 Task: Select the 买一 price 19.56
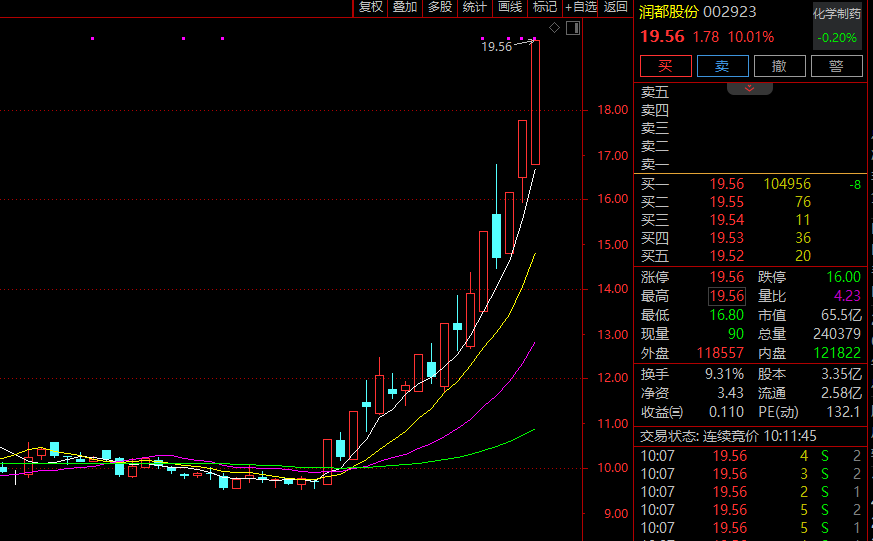[727, 184]
